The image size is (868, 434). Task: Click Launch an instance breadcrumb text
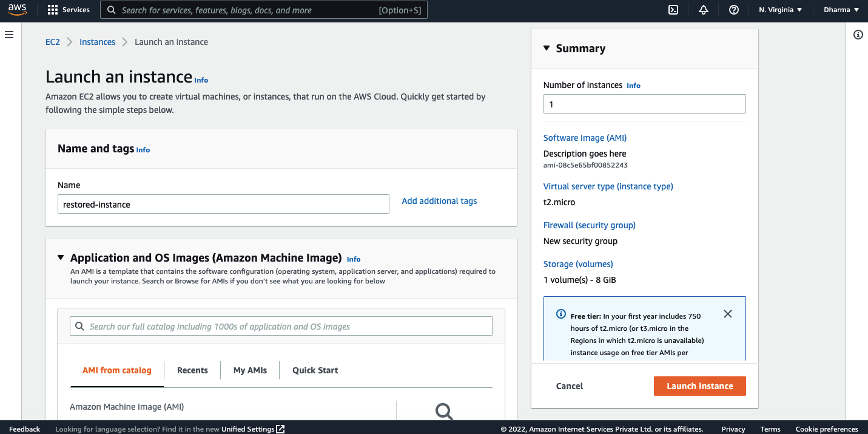[171, 42]
